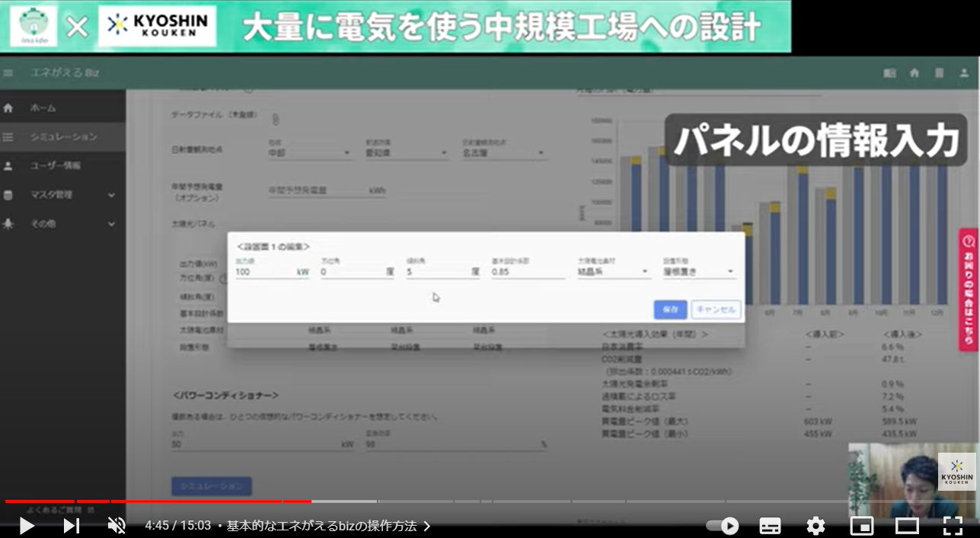Click the エネがえる biz header title
The height and width of the screenshot is (538, 980).
[65, 73]
